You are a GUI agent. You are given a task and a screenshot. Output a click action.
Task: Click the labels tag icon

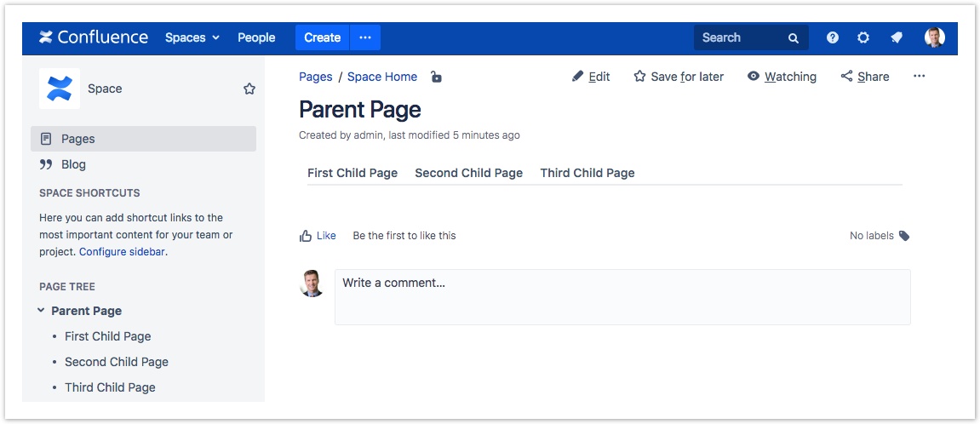coord(904,236)
